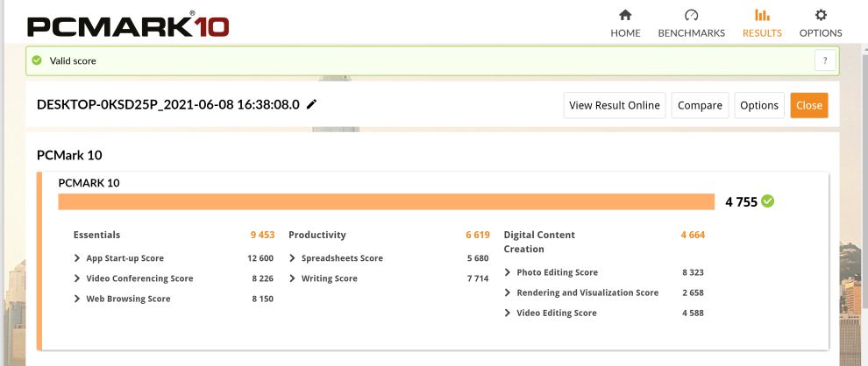Click the value 12 600
868x366 pixels.
(x=260, y=258)
